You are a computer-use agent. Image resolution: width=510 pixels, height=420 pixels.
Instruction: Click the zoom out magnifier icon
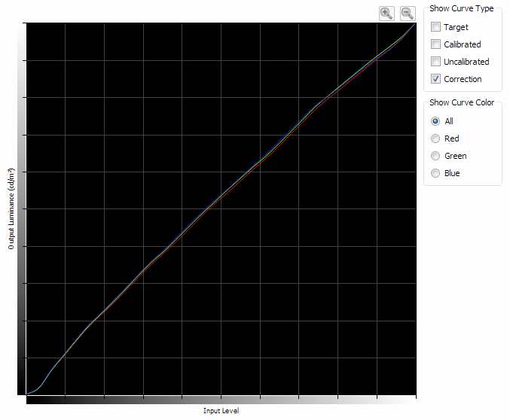pyautogui.click(x=408, y=13)
